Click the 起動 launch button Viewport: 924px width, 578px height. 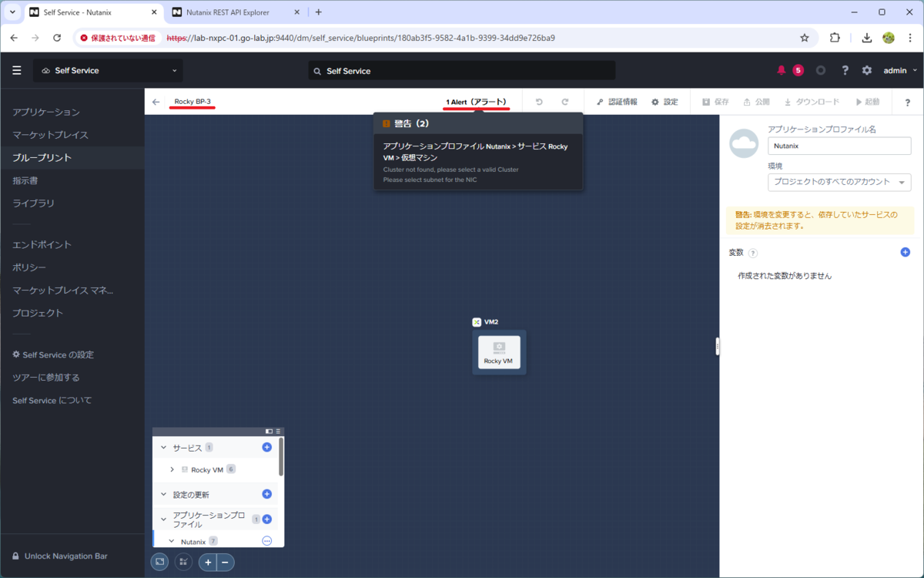point(867,102)
